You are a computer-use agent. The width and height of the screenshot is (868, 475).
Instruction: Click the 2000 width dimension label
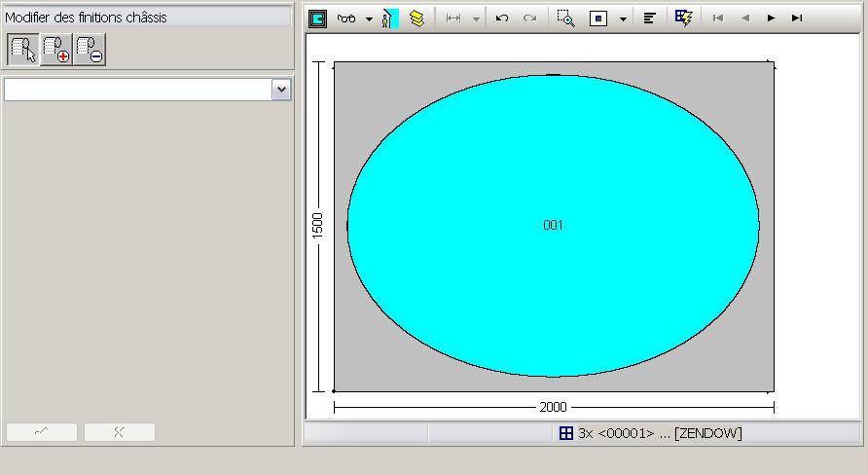(x=553, y=408)
